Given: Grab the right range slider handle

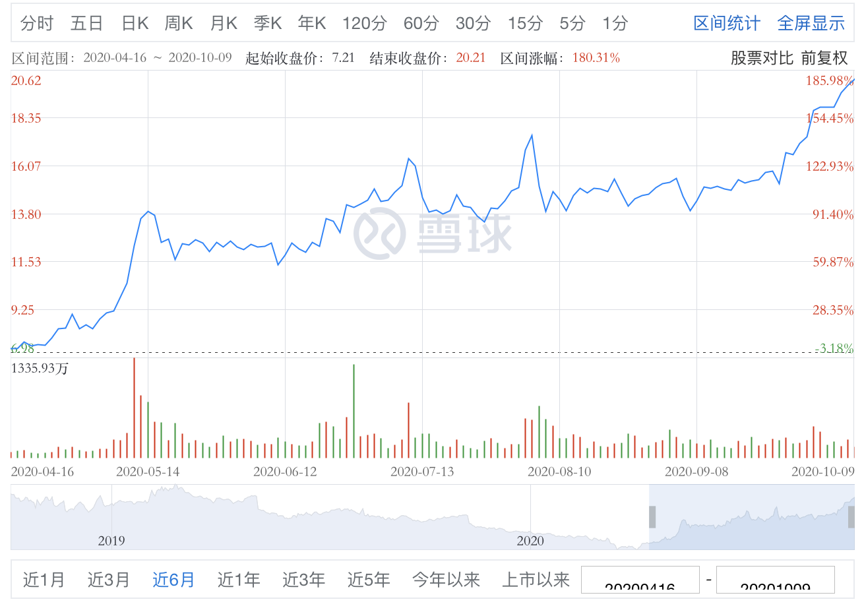Looking at the screenshot, I should [851, 517].
